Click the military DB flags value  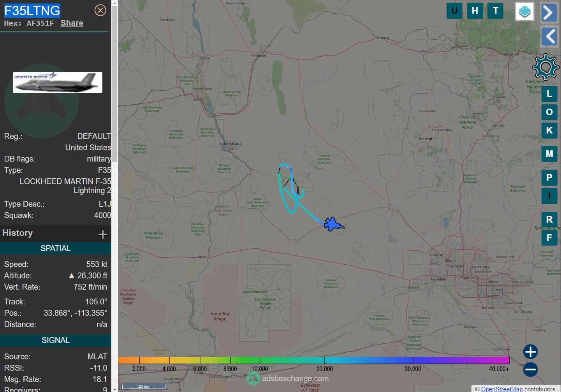[x=99, y=159]
